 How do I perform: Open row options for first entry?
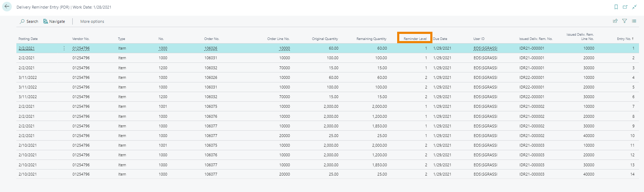tap(64, 48)
